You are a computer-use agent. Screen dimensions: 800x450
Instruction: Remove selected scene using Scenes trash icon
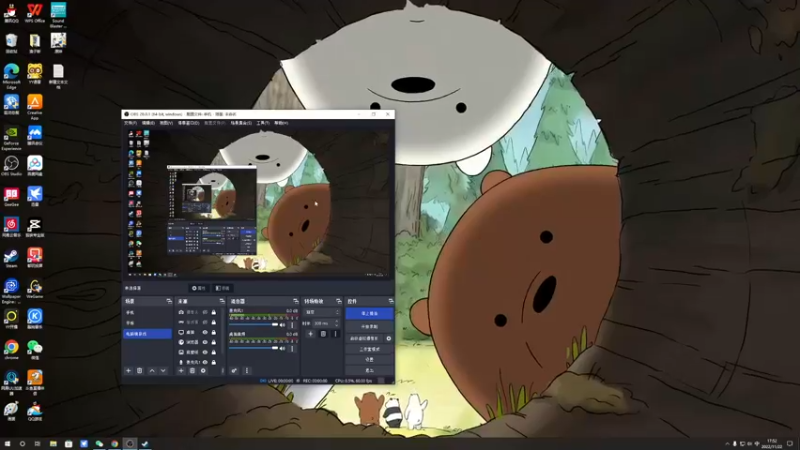click(139, 371)
